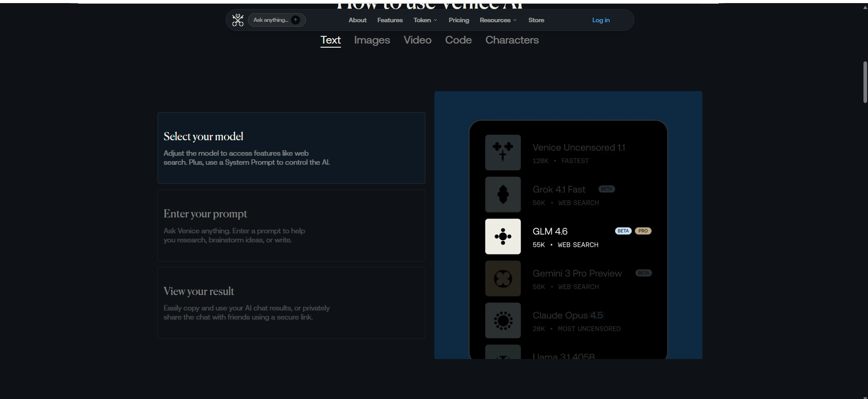Select the Claude Opus 4.5 model icon

[x=503, y=320]
